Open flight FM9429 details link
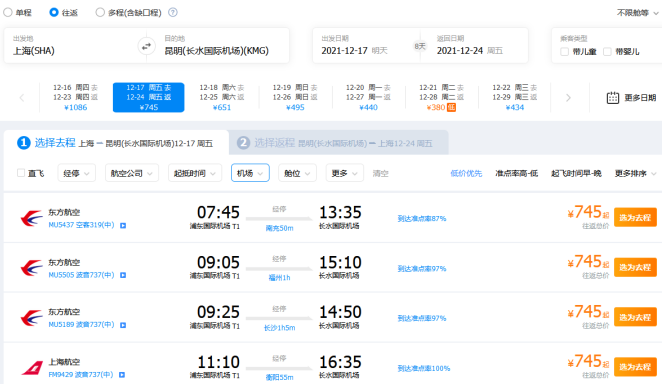The image size is (664, 384). tap(81, 375)
